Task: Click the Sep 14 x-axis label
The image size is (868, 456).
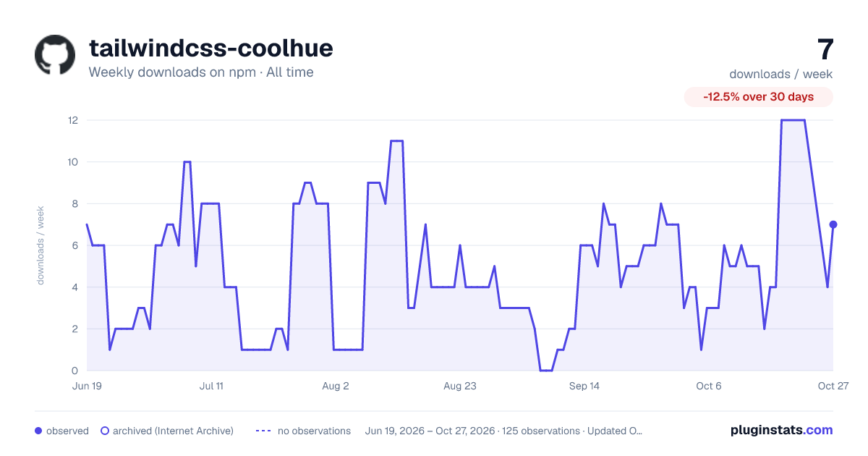Action: [x=584, y=386]
